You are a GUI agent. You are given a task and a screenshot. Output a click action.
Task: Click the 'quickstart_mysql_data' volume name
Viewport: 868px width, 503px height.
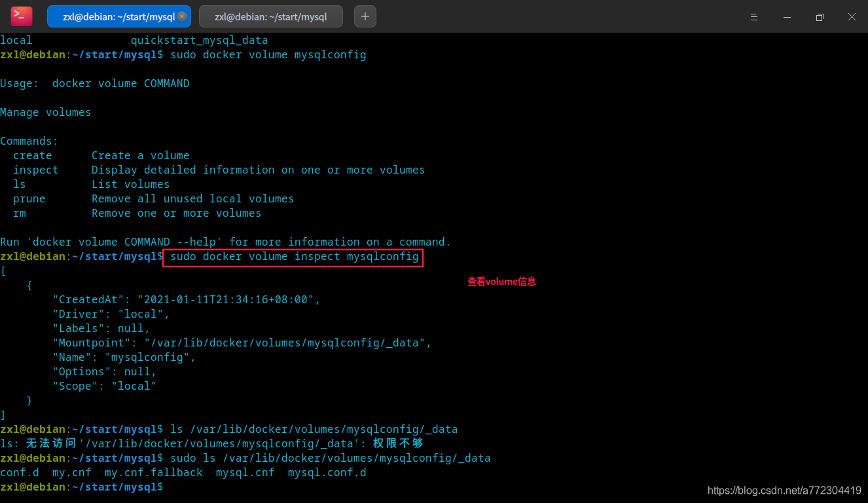pyautogui.click(x=200, y=41)
